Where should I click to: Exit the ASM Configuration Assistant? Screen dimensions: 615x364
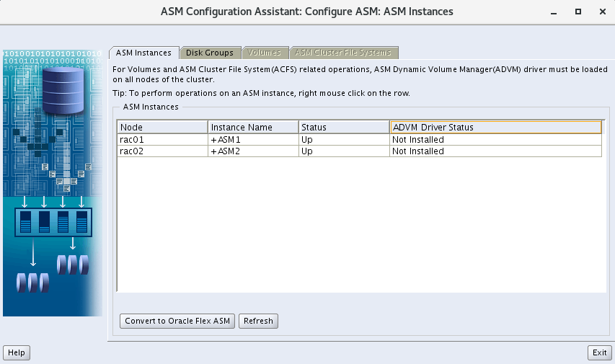tap(599, 352)
